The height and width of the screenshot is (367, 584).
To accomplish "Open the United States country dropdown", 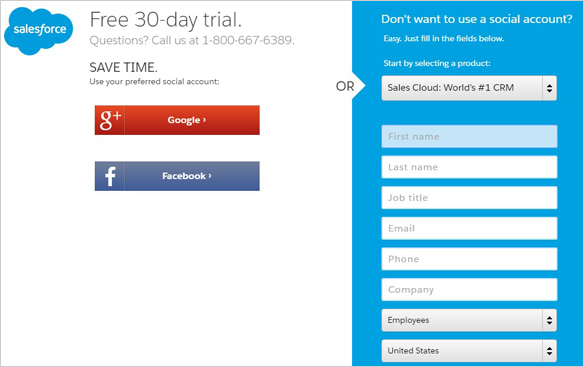I will [x=469, y=351].
